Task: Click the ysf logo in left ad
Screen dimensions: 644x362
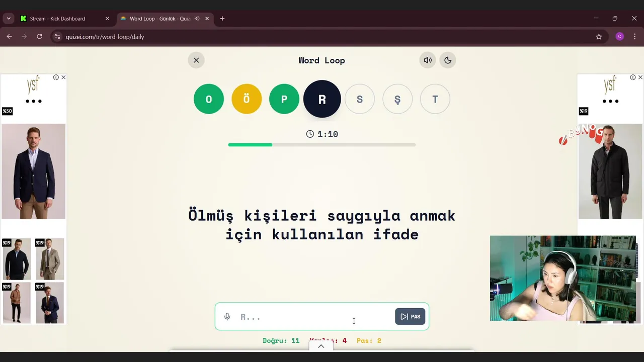Action: pyautogui.click(x=33, y=84)
